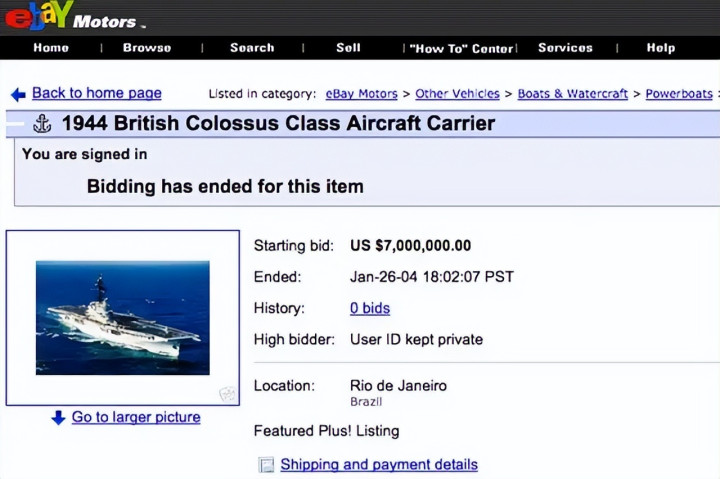
Task: Click the enlarge icon on photo corner
Action: coord(227,394)
